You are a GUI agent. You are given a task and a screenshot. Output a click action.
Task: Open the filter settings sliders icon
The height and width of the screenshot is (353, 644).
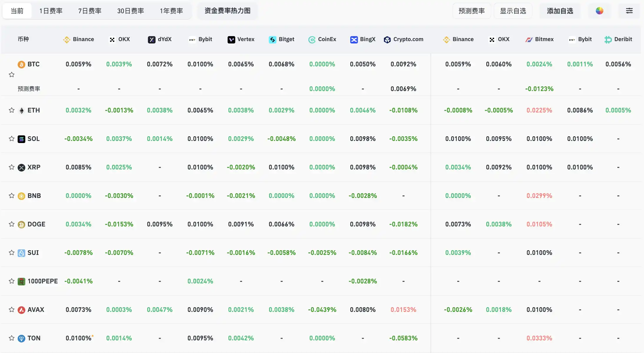pyautogui.click(x=629, y=11)
